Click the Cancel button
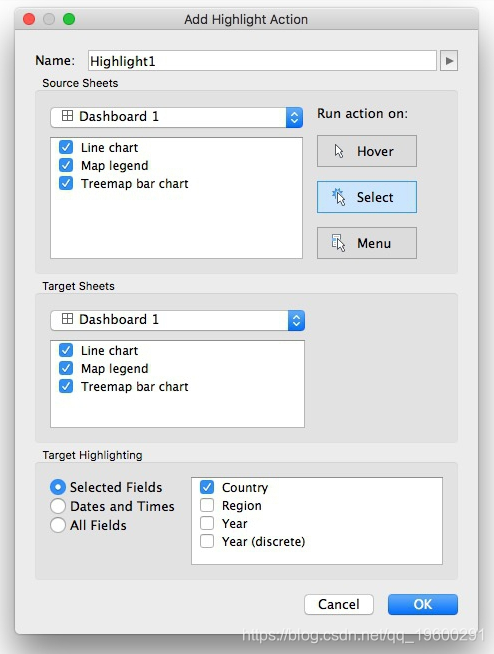The width and height of the screenshot is (494, 654). click(339, 604)
